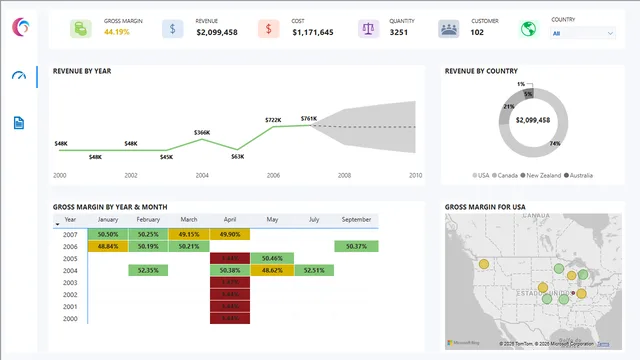
Task: Click the 2007 January cell 50.50%
Action: click(108, 234)
